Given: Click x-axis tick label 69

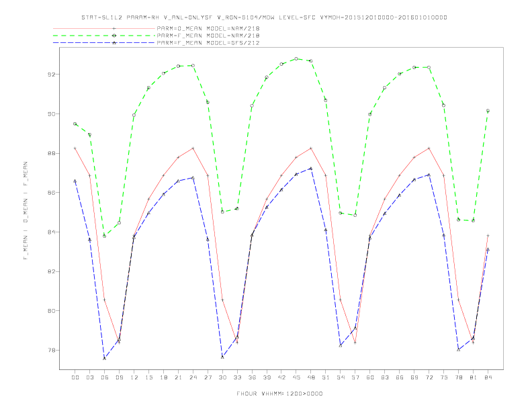Looking at the screenshot, I should (x=414, y=377).
